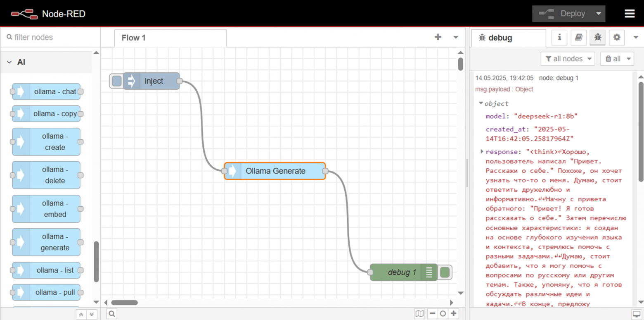The height and width of the screenshot is (320, 644).
Task: Collapse all palette categories
Action: pyautogui.click(x=81, y=314)
